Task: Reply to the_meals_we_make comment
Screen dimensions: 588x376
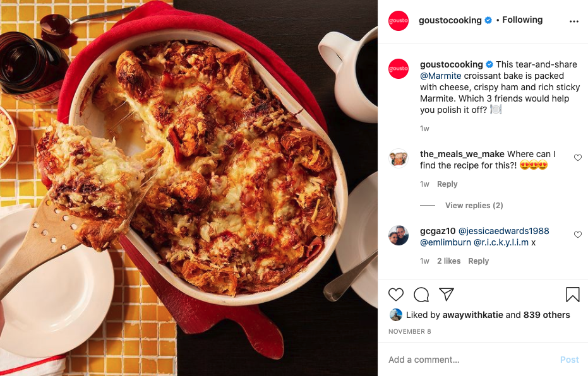Action: click(x=447, y=184)
